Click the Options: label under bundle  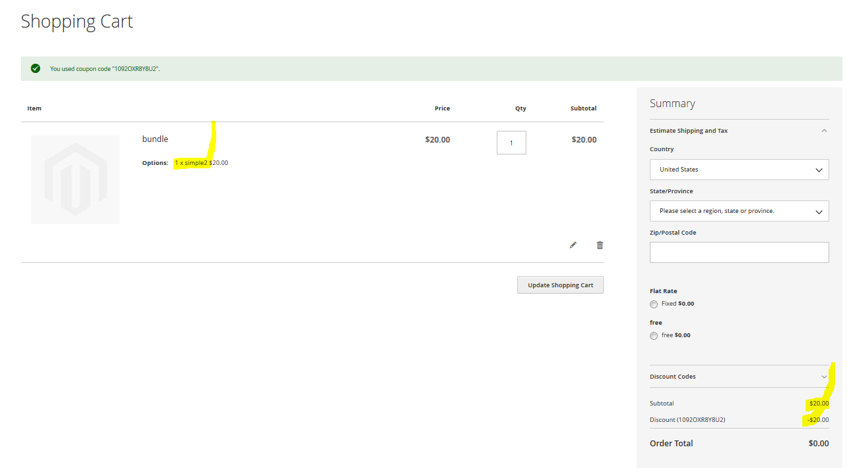click(155, 163)
